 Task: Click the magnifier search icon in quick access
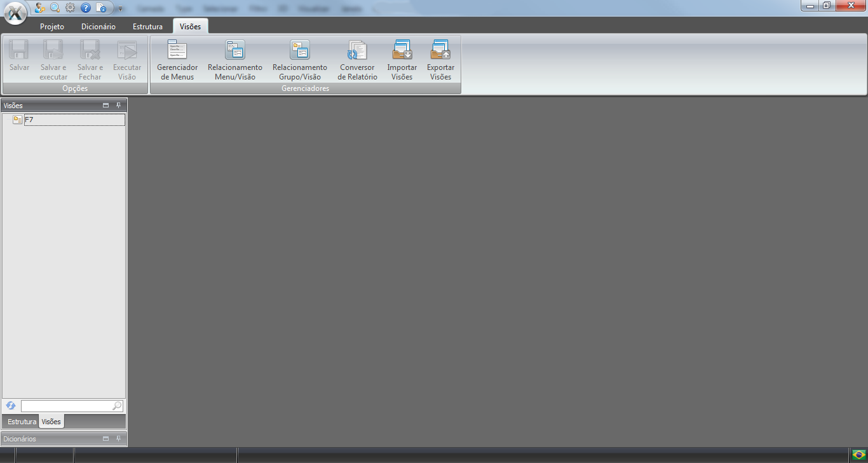pyautogui.click(x=55, y=8)
